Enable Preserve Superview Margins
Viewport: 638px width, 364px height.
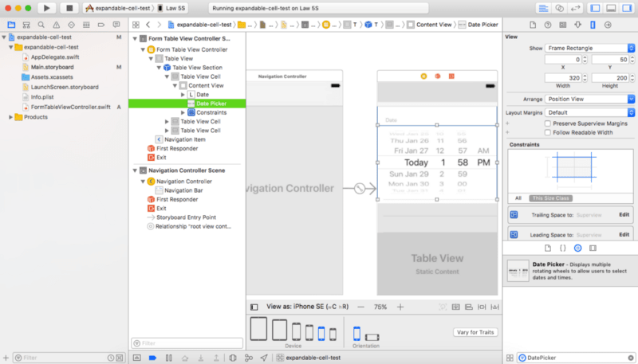point(547,123)
